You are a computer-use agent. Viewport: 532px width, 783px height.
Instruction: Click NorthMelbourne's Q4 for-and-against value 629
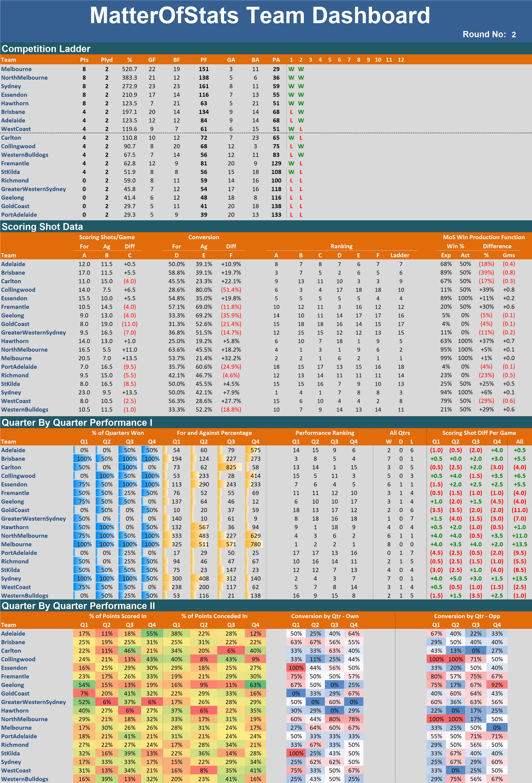256,536
